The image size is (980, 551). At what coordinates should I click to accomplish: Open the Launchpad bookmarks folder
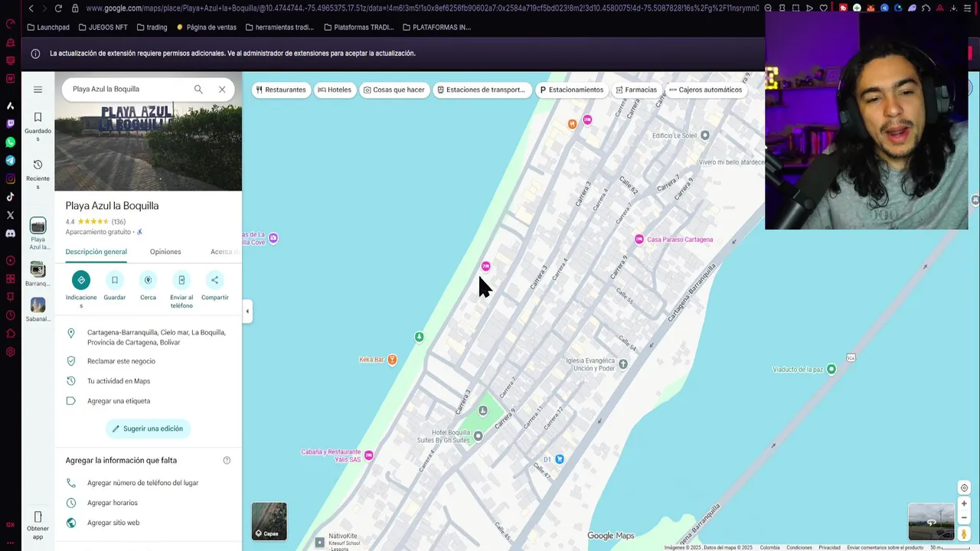pyautogui.click(x=47, y=27)
